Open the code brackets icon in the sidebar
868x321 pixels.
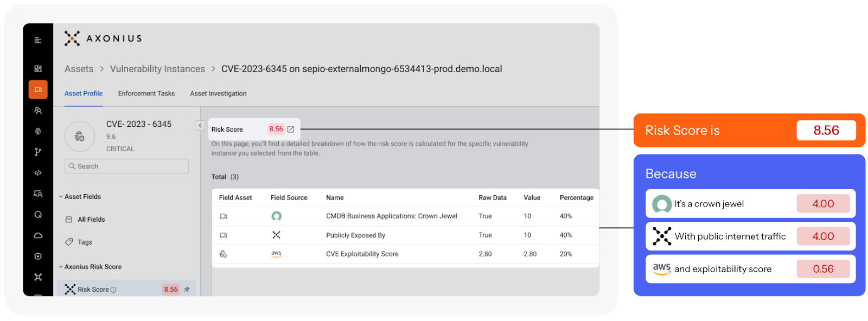pyautogui.click(x=38, y=173)
